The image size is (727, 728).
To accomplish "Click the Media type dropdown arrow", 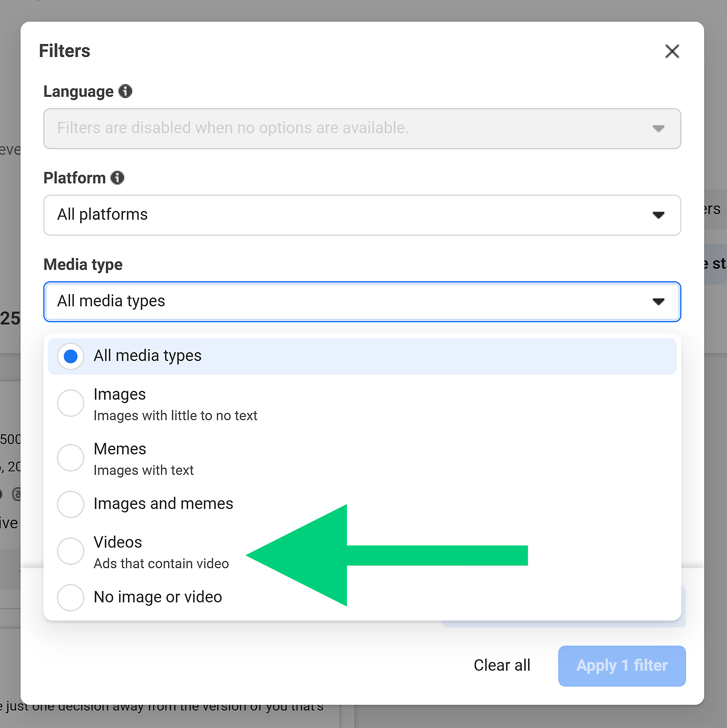I will tap(658, 301).
